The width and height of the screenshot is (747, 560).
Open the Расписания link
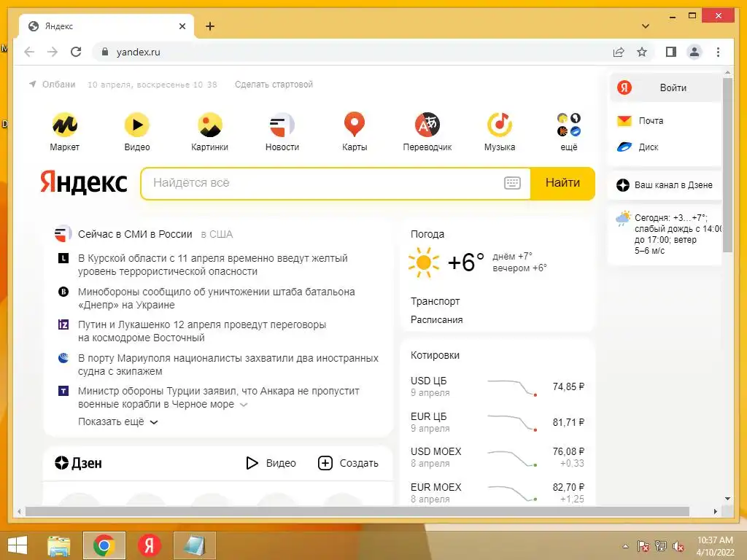[436, 319]
